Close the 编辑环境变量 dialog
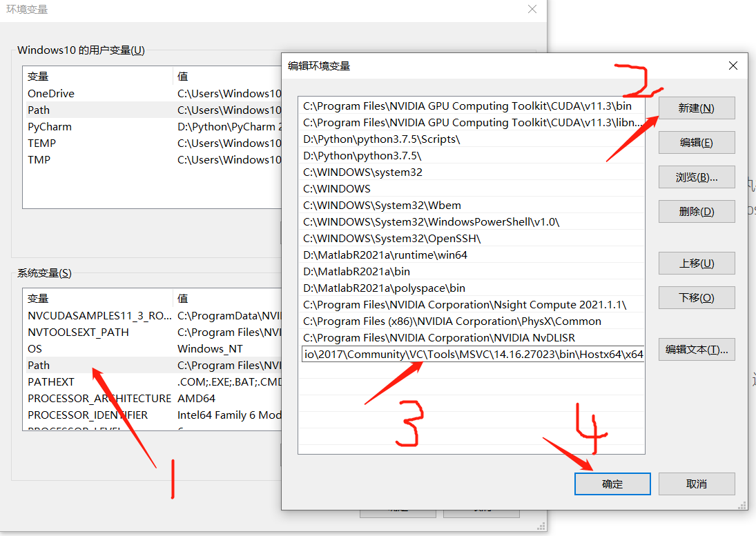Viewport: 756px width, 536px height. click(x=733, y=66)
